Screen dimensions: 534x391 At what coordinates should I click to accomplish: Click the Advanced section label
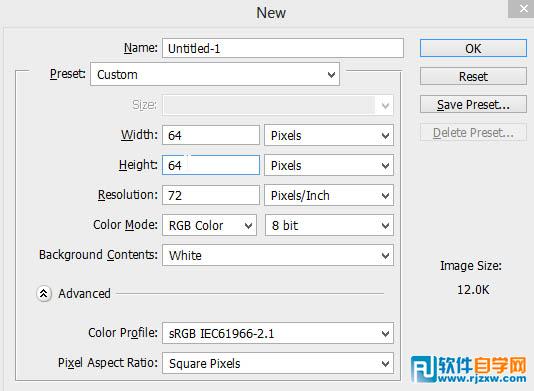[x=84, y=294]
